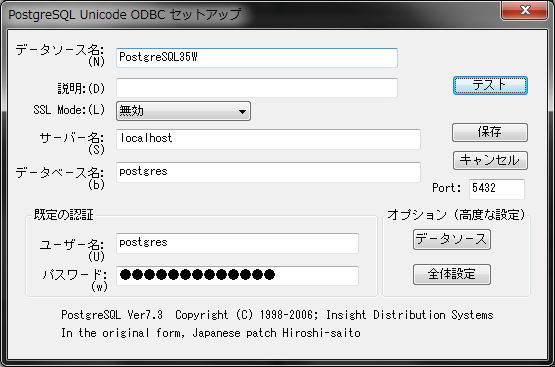
Task: Open the SSL Mode dropdown showing 無効
Action: pyautogui.click(x=183, y=111)
